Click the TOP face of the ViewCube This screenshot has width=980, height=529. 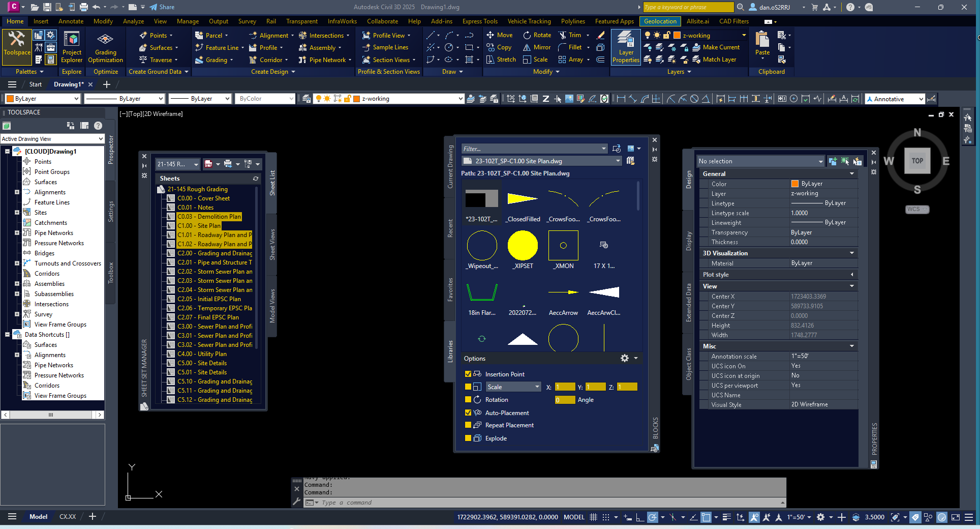pos(917,161)
